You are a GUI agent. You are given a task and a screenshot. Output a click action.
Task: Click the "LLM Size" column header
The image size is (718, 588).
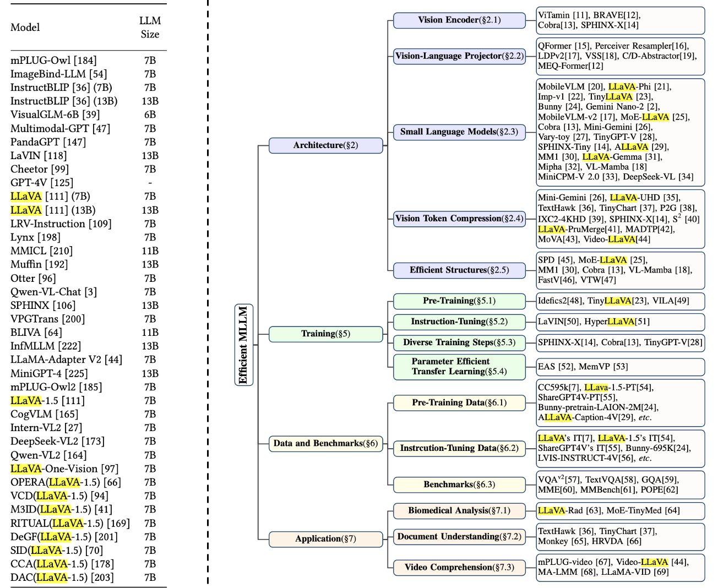tap(150, 27)
